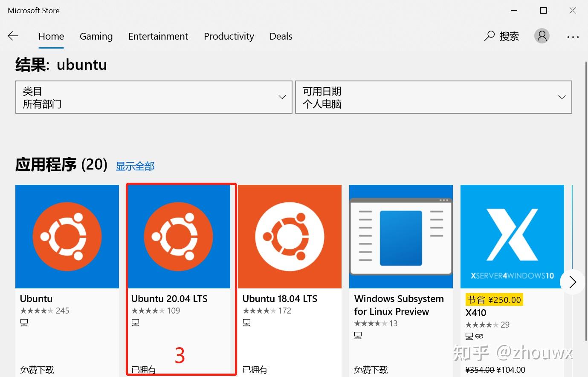The width and height of the screenshot is (588, 377).
Task: Click the search (搜索) icon
Action: pyautogui.click(x=489, y=36)
